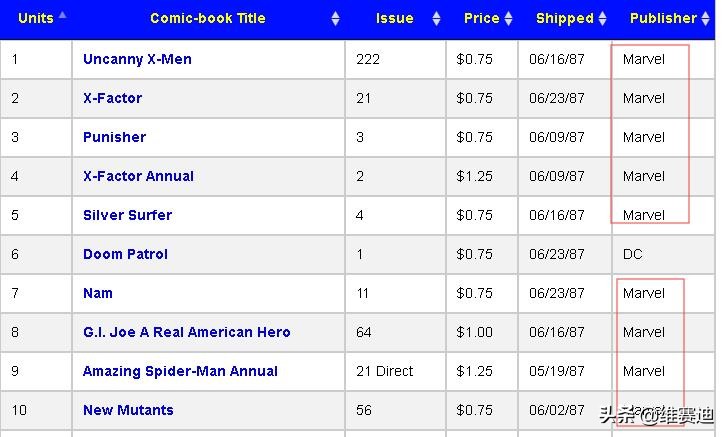This screenshot has width=727, height=437.
Task: Open the Silver Surfer link
Action: tap(127, 215)
